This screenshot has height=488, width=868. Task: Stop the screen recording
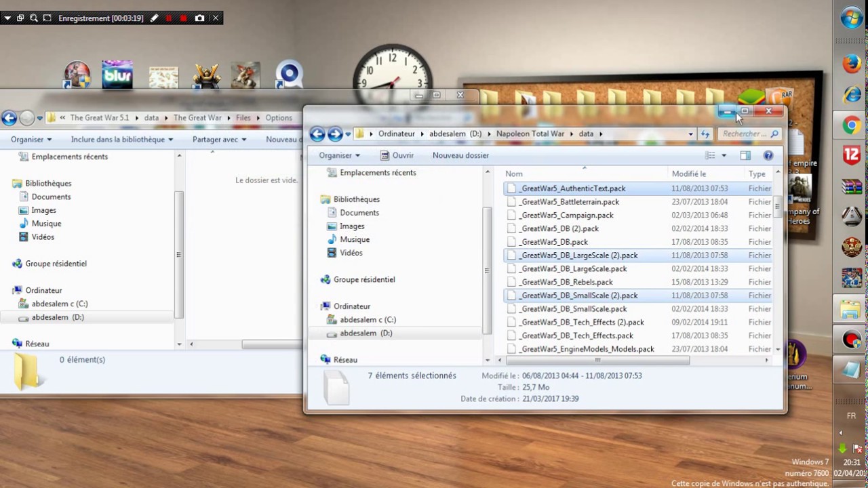tap(184, 18)
